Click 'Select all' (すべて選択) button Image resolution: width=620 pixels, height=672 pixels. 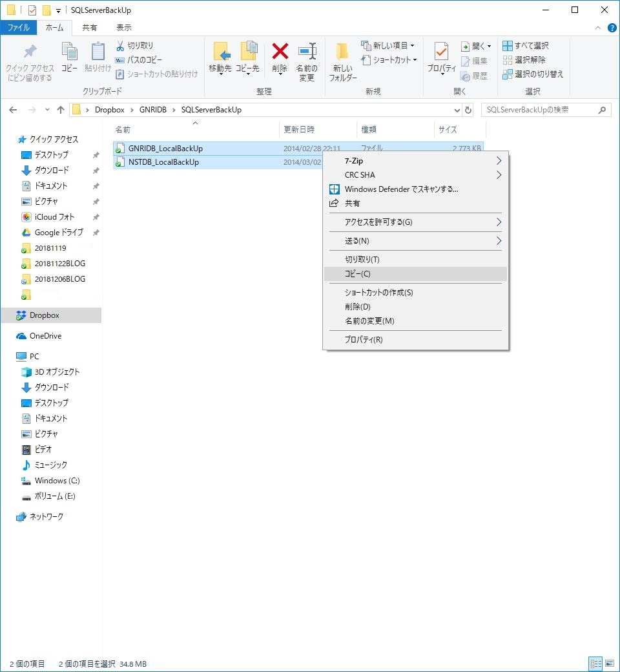click(526, 46)
